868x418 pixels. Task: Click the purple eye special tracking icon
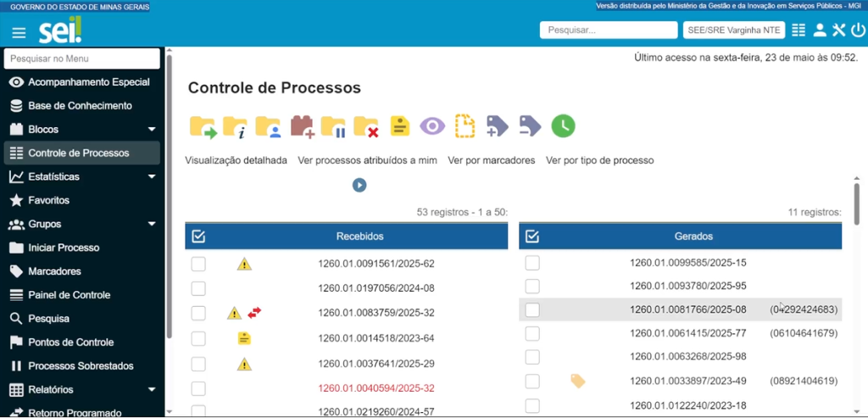pos(432,127)
